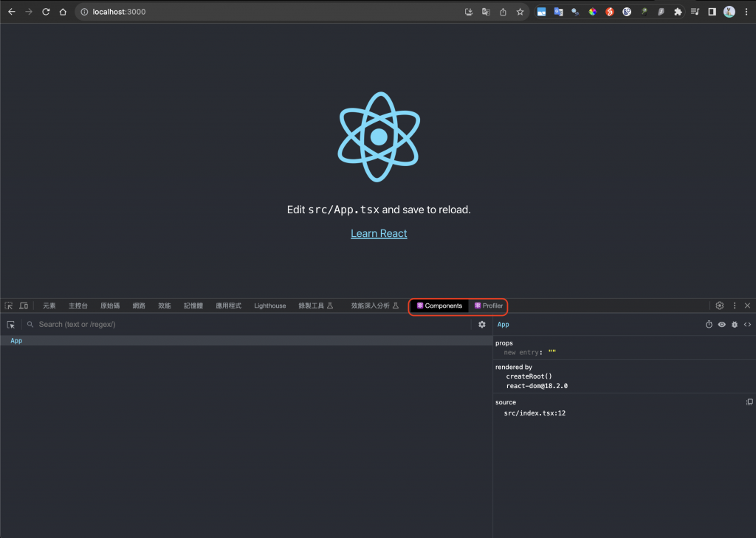This screenshot has height=538, width=756.
Task: Open DevTools customize three-dot menu
Action: 735,306
